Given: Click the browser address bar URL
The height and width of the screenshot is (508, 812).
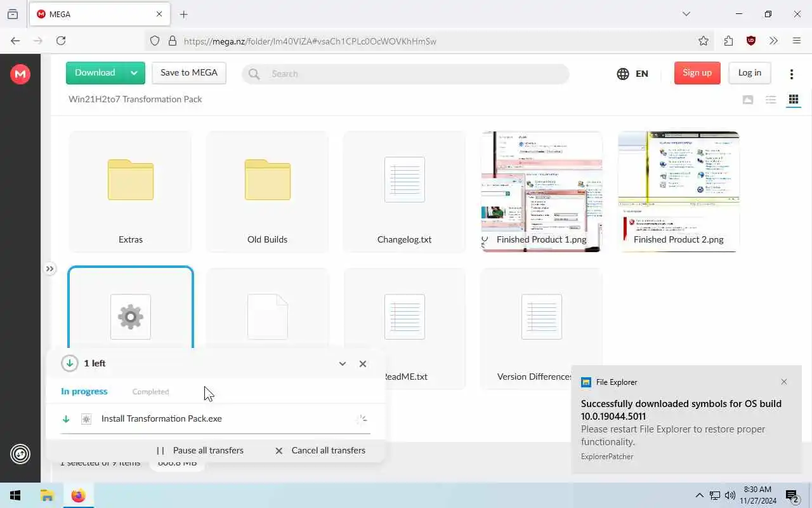Looking at the screenshot, I should pyautogui.click(x=310, y=41).
